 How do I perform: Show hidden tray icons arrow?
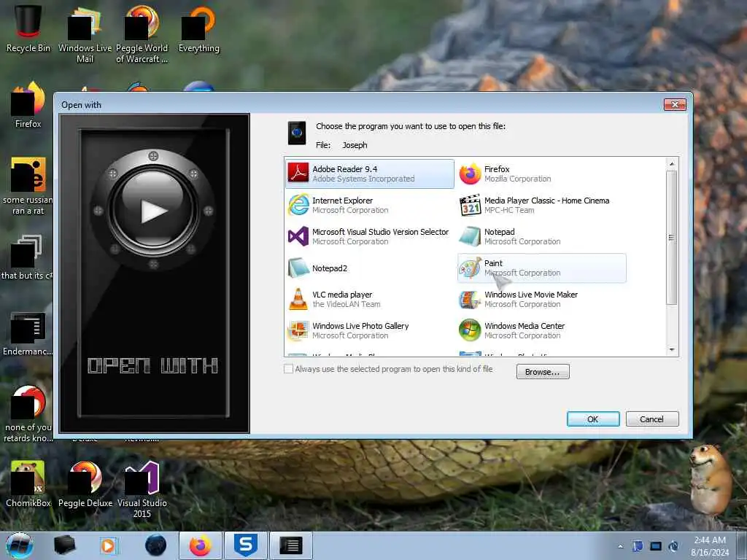click(620, 546)
